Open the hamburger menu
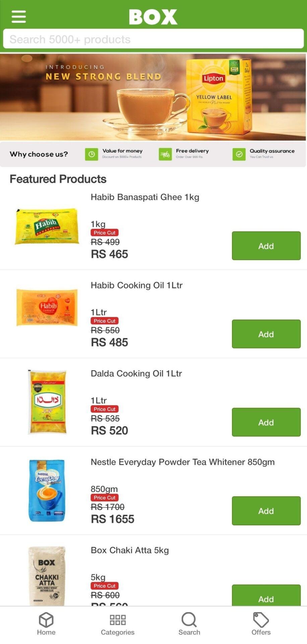The image size is (307, 644). tap(19, 16)
